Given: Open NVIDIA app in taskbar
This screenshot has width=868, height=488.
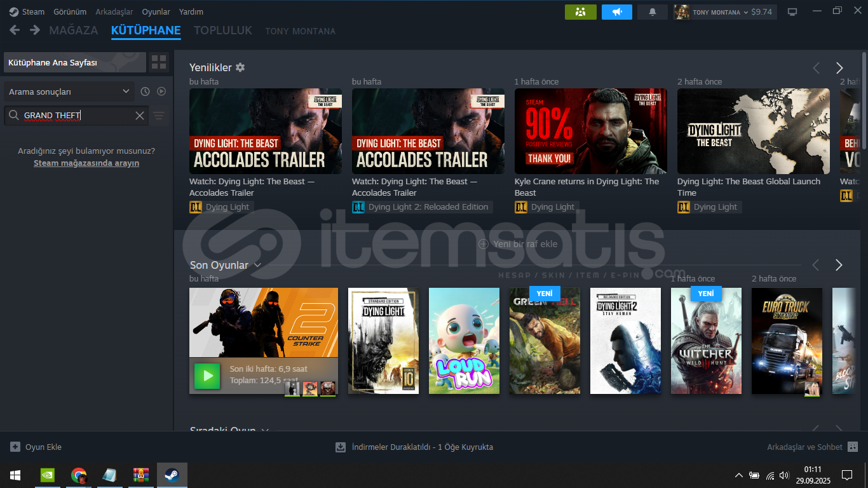Looking at the screenshot, I should click(48, 475).
